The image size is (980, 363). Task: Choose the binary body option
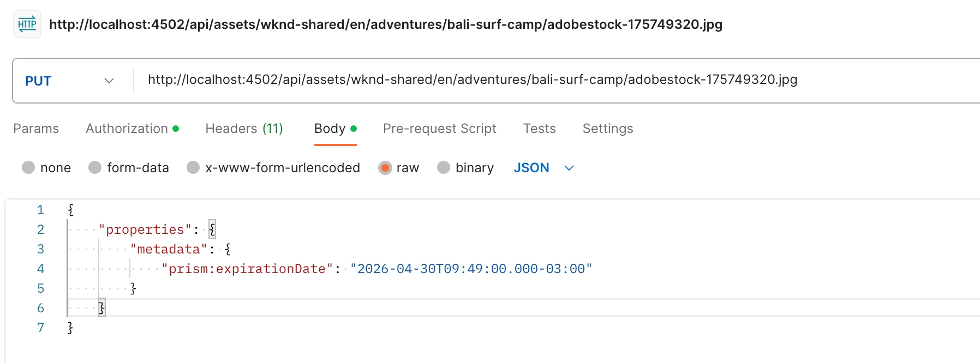(444, 168)
